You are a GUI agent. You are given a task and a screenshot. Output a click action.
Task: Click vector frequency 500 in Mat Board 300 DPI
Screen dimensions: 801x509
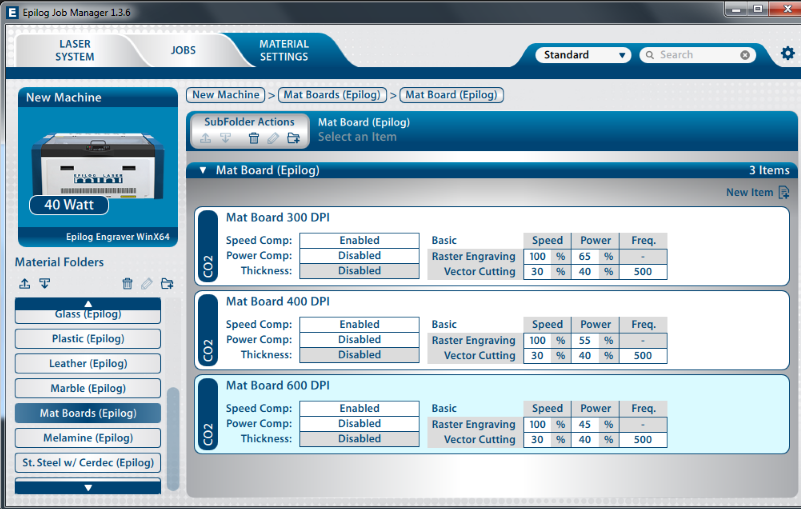click(x=643, y=271)
